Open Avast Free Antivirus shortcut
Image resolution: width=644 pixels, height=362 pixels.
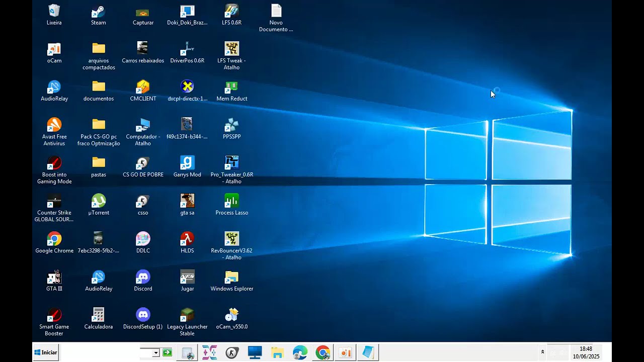[54, 132]
